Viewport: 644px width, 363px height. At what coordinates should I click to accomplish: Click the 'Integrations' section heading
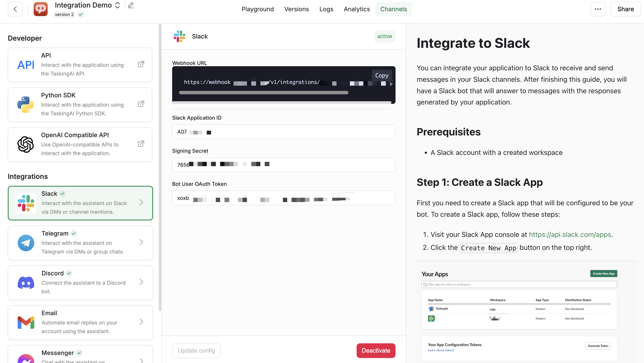tap(28, 176)
